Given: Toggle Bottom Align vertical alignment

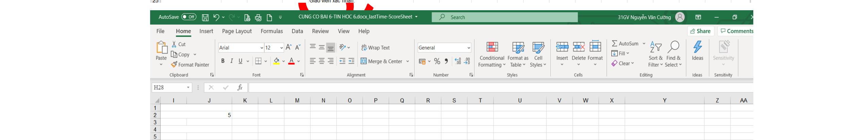Looking at the screenshot, I should click(x=331, y=48).
